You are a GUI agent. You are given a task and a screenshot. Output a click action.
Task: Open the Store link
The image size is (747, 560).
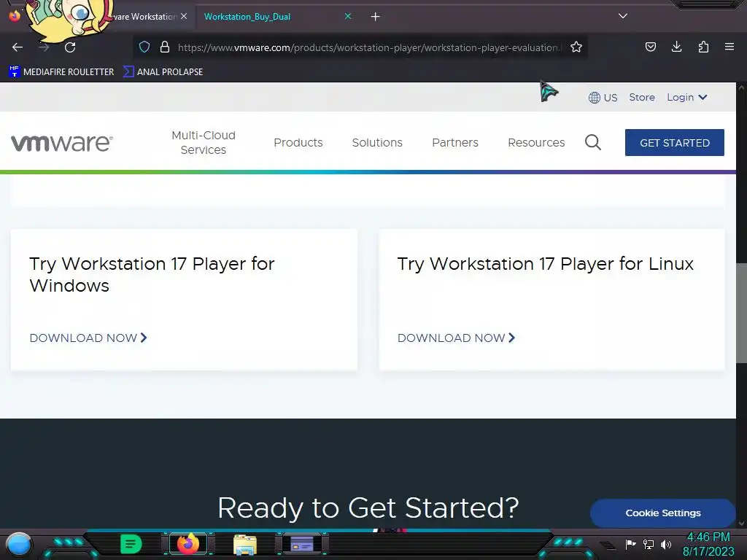coord(642,97)
